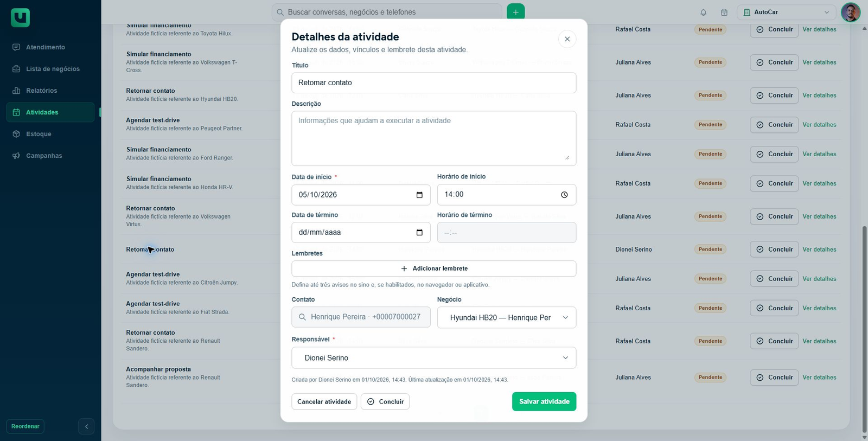Click the user profile avatar
This screenshot has height=441, width=868.
pyautogui.click(x=850, y=12)
